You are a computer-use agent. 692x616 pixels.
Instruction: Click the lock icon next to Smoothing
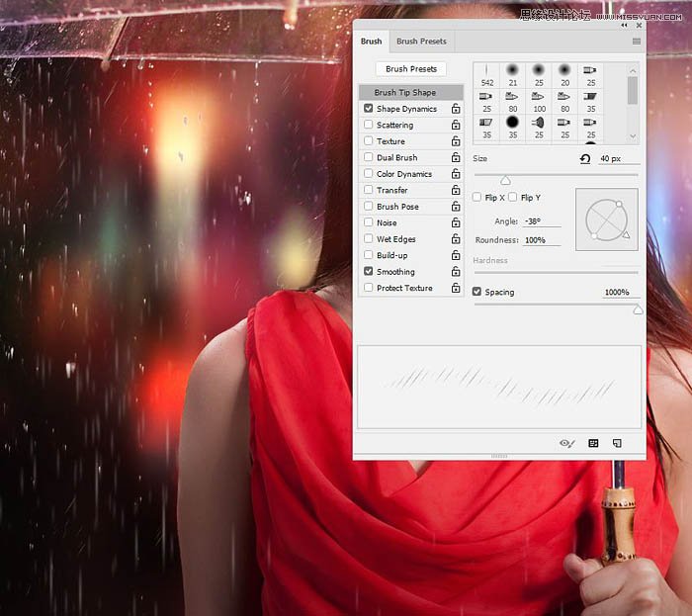pyautogui.click(x=456, y=272)
